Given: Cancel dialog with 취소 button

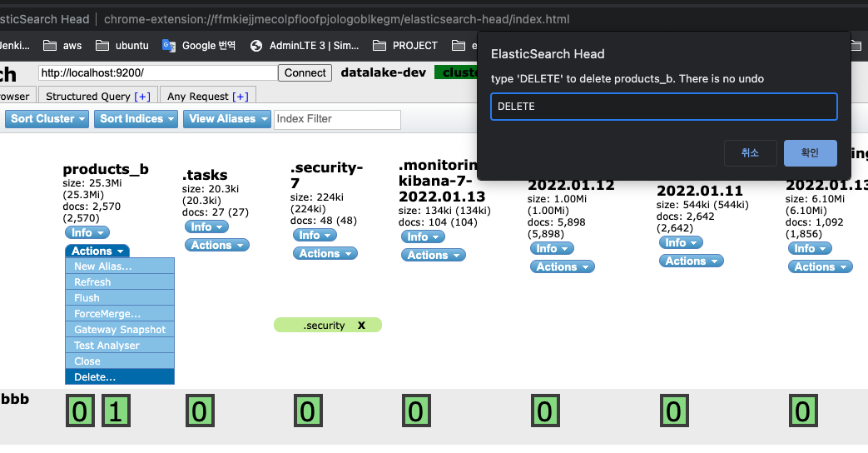Looking at the screenshot, I should [x=750, y=153].
